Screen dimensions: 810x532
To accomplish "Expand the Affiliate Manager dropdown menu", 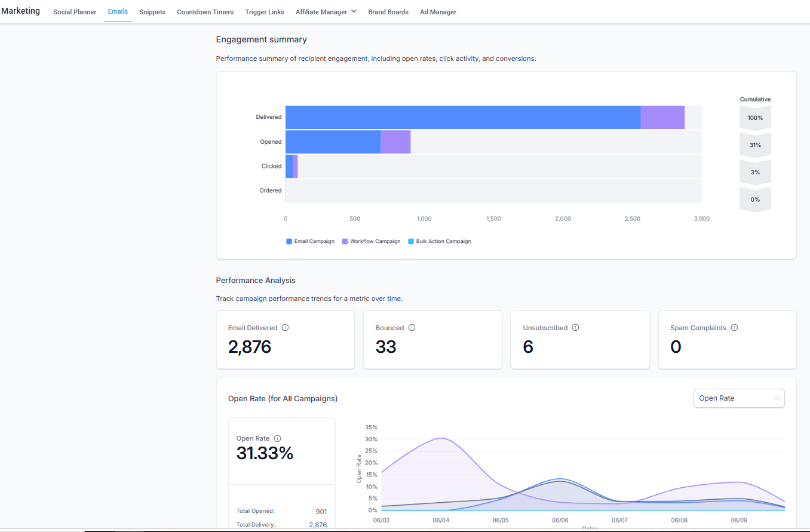I will click(326, 12).
